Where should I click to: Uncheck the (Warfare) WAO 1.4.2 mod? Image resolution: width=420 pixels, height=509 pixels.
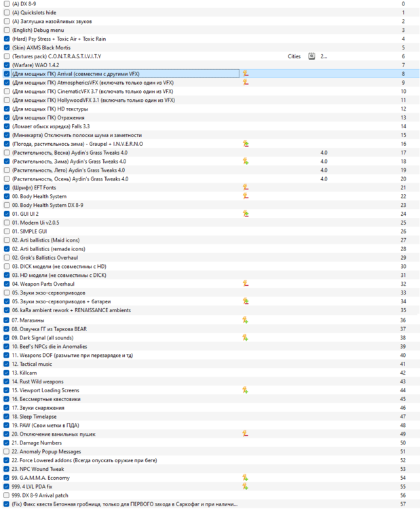click(7, 65)
